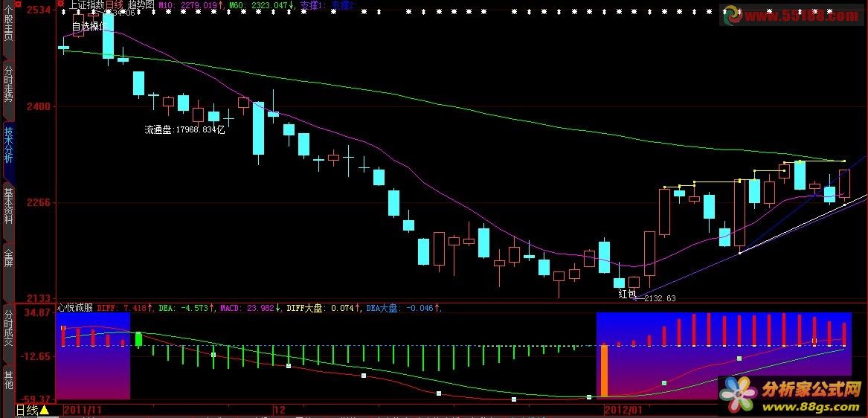Click the 2132.63 low price annotation
868x418 pixels.
click(660, 298)
